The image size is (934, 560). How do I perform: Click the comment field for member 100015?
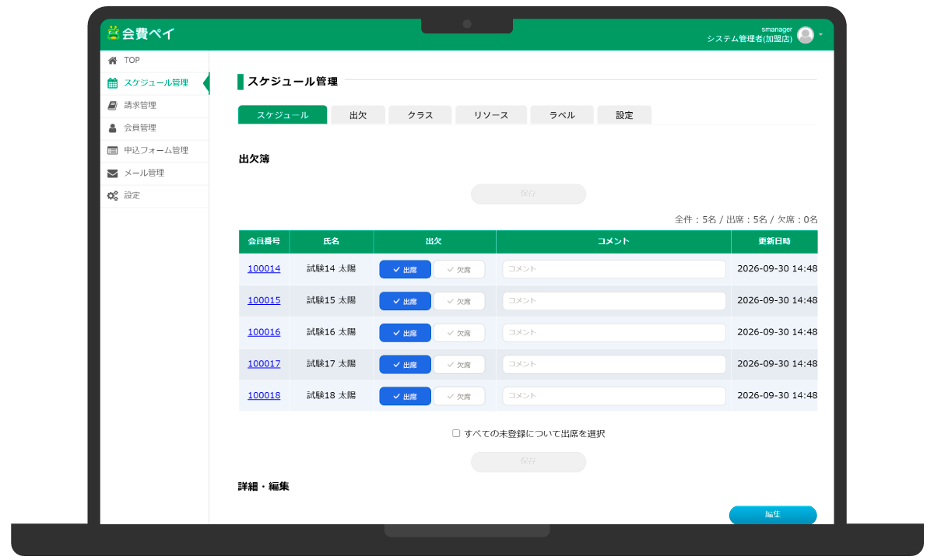coord(614,301)
